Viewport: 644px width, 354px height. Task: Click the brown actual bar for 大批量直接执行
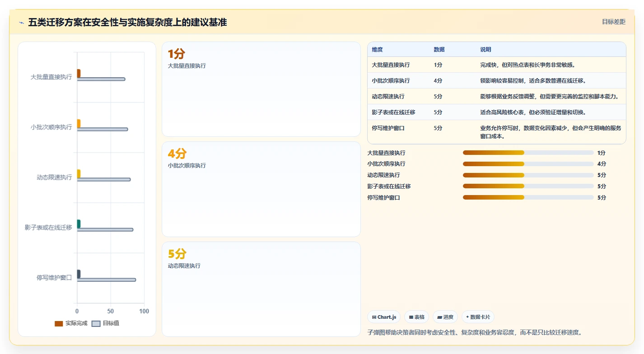coord(79,73)
